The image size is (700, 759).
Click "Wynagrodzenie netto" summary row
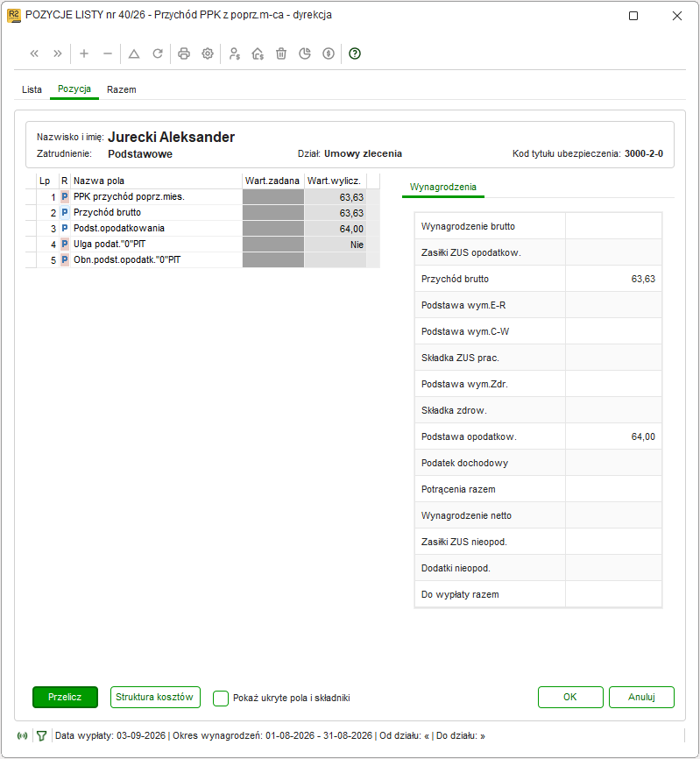coord(538,515)
